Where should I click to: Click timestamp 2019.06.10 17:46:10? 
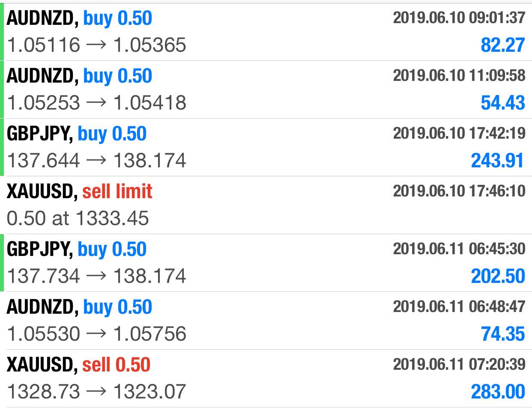(x=459, y=191)
